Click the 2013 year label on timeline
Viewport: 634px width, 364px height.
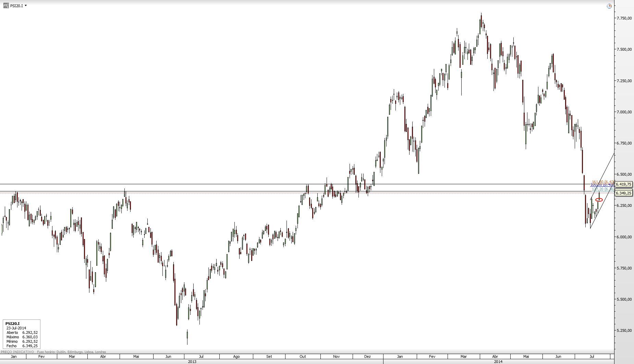[192, 362]
